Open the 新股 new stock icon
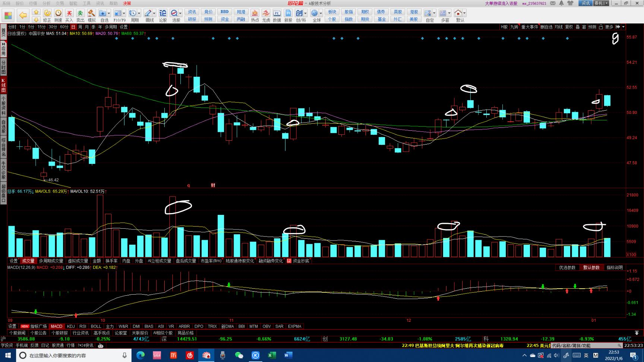 point(288,13)
